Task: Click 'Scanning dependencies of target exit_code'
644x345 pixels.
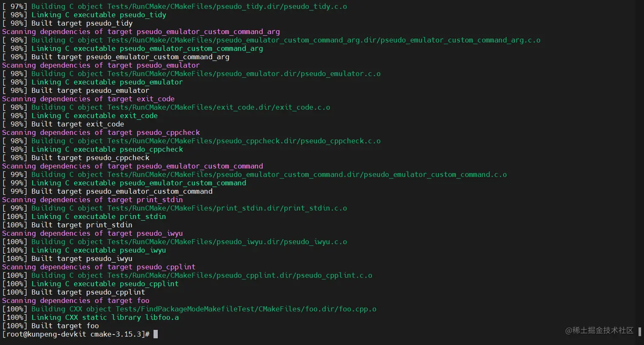Action: [x=89, y=99]
